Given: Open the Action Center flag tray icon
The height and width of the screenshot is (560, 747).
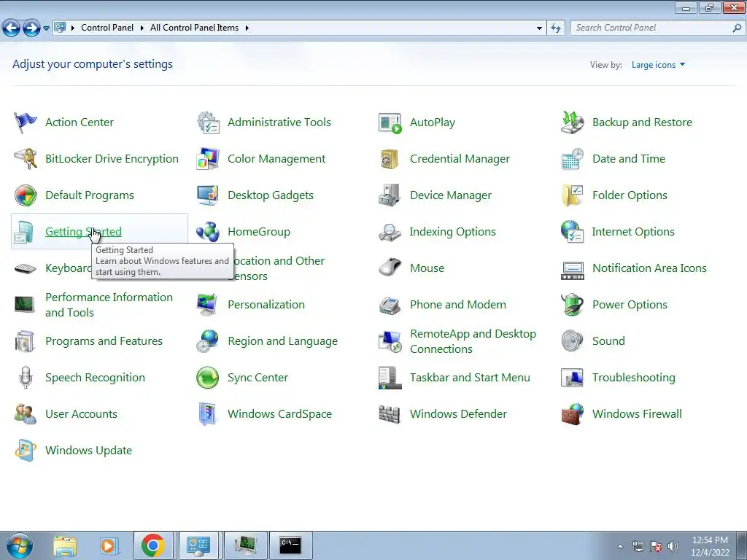Looking at the screenshot, I should click(x=656, y=546).
